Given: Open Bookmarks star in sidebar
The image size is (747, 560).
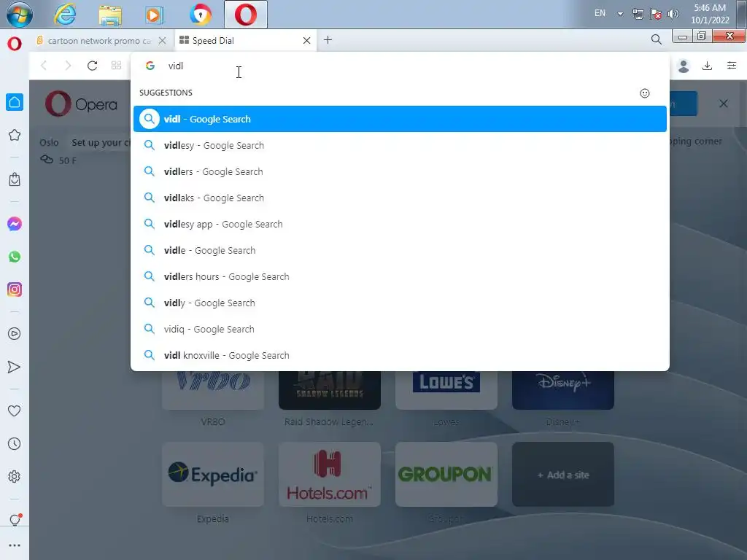Looking at the screenshot, I should point(15,135).
